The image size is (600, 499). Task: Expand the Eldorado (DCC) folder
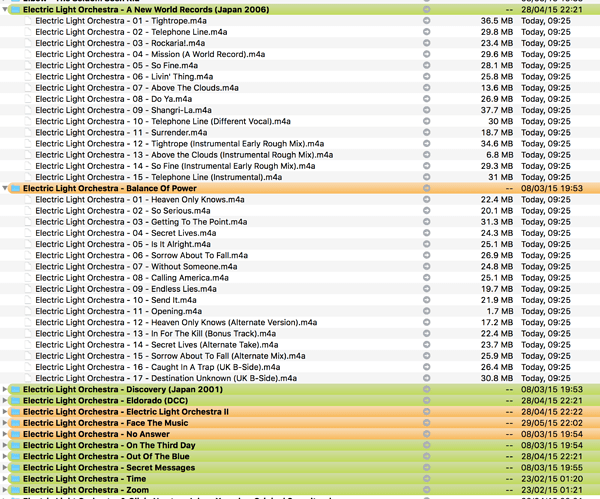coord(5,400)
